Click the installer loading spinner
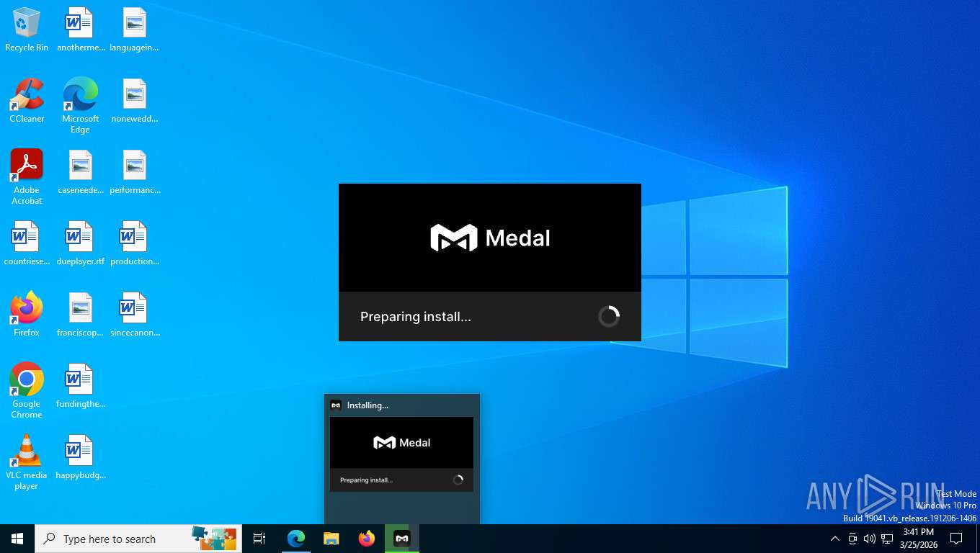Screen dimensions: 980x553 click(x=609, y=316)
